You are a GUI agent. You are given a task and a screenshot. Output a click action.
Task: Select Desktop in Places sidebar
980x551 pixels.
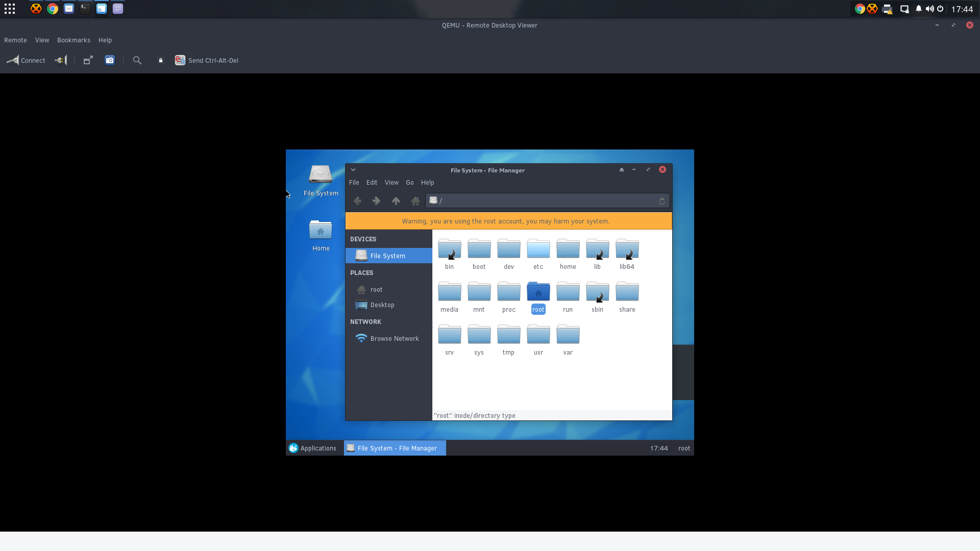tap(389, 305)
